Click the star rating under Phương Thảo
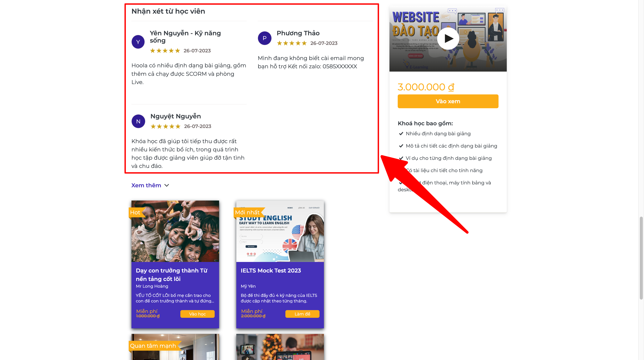 [292, 43]
